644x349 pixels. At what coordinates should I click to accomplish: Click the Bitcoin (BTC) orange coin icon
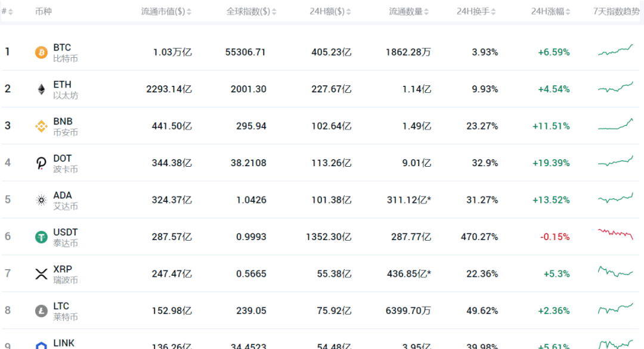point(41,52)
